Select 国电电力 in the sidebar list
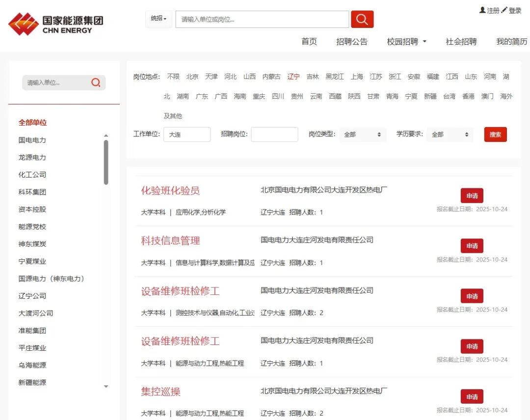The image size is (530, 420). click(x=32, y=140)
